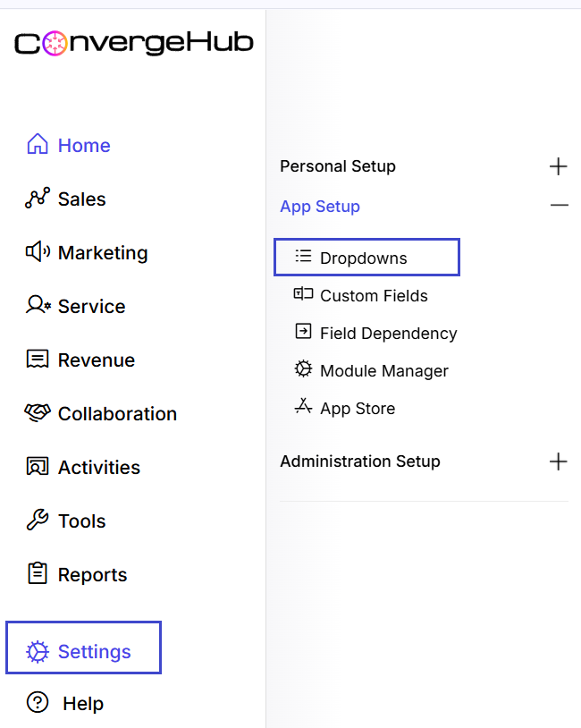The height and width of the screenshot is (728, 581).
Task: Click the Home house icon
Action: point(38,144)
